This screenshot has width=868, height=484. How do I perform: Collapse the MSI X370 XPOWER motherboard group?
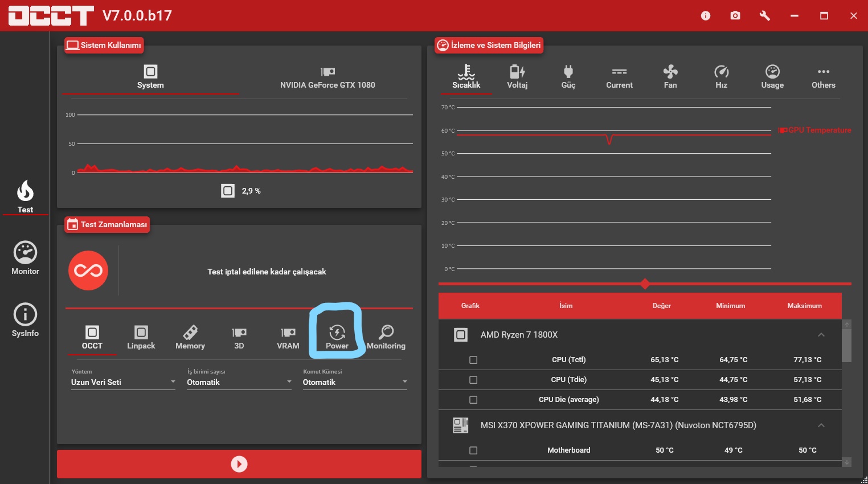(821, 425)
